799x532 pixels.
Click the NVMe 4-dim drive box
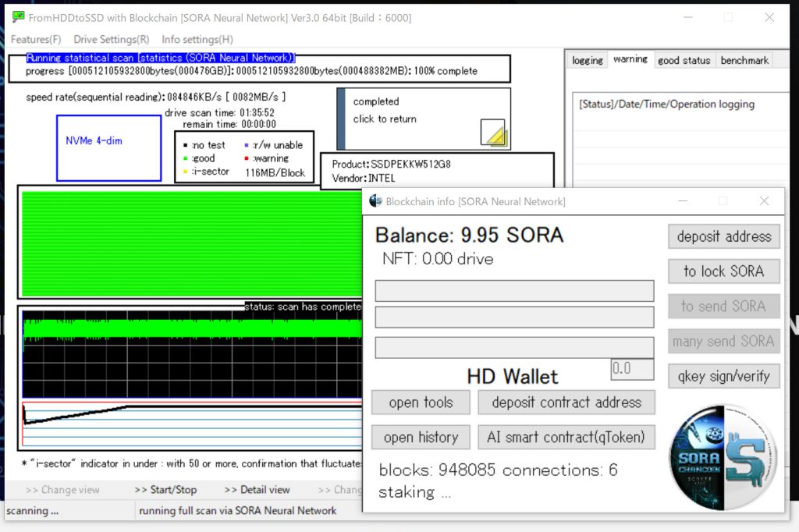click(109, 147)
